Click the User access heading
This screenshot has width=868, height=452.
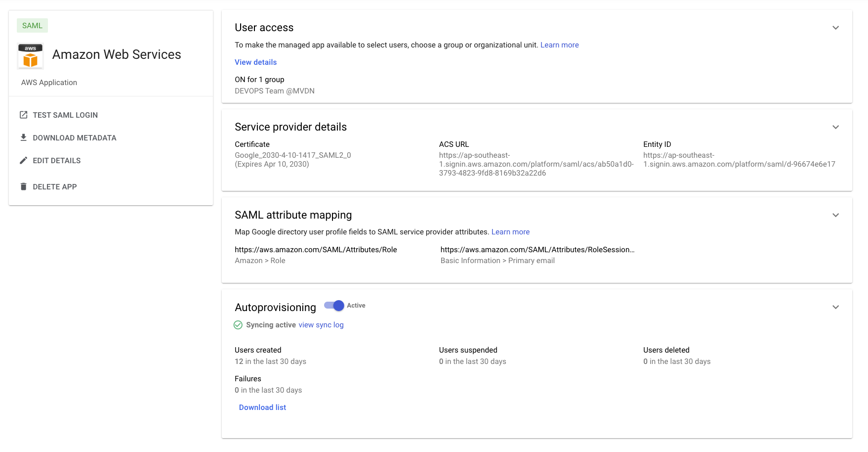click(264, 28)
